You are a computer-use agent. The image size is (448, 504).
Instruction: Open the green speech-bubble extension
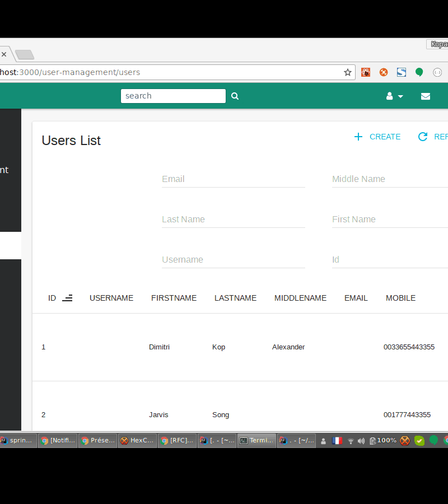click(419, 72)
